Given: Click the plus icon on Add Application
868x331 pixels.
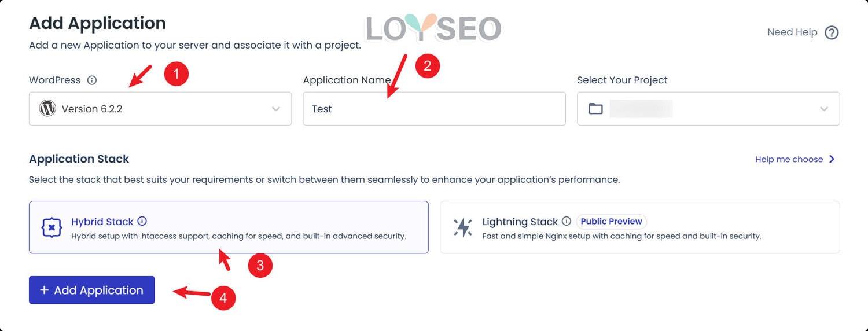Looking at the screenshot, I should 44,290.
